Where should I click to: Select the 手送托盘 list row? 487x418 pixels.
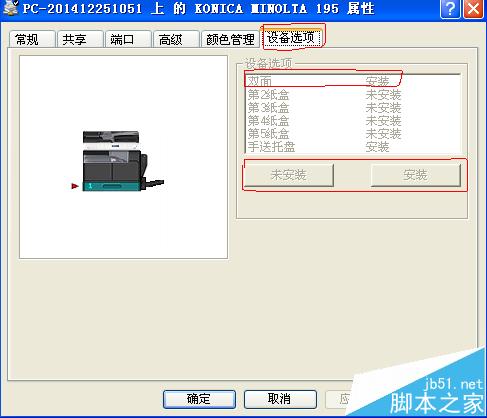click(x=353, y=147)
